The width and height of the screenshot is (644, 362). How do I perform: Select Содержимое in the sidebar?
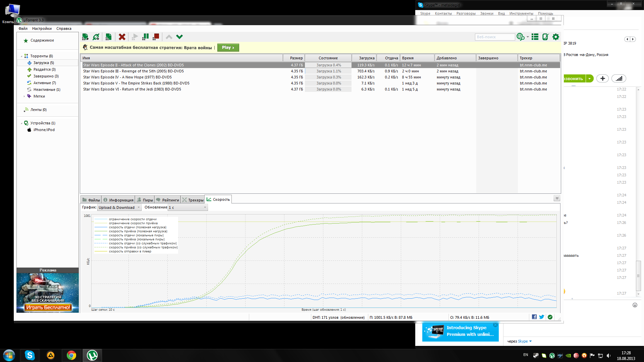click(x=42, y=40)
